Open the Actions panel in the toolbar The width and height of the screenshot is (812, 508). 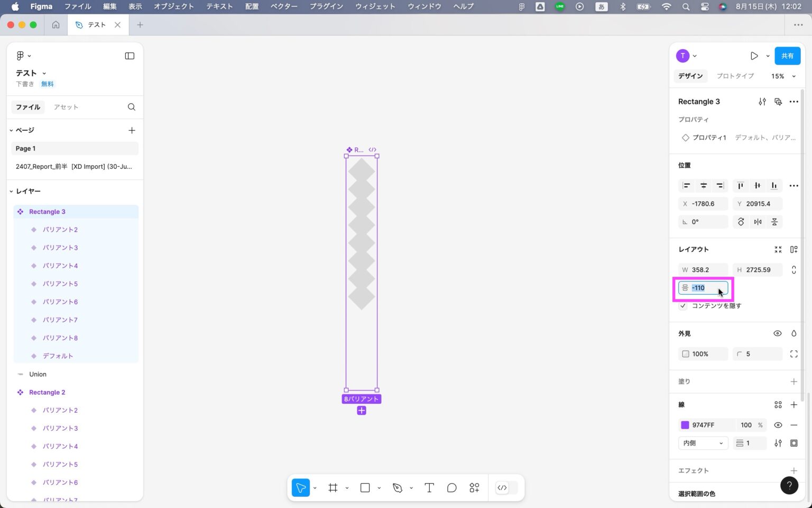(x=474, y=487)
